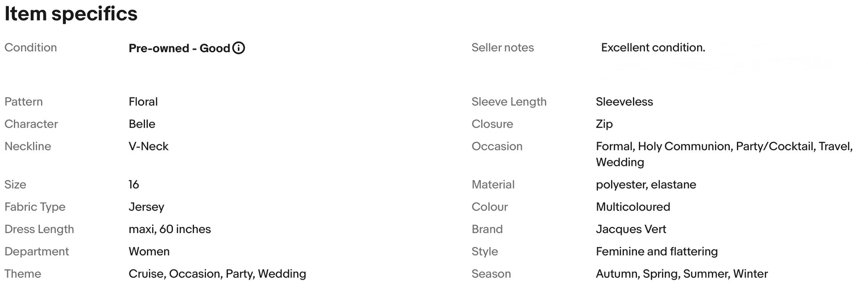This screenshot has width=868, height=292.
Task: Click the size 16 value
Action: point(134,185)
